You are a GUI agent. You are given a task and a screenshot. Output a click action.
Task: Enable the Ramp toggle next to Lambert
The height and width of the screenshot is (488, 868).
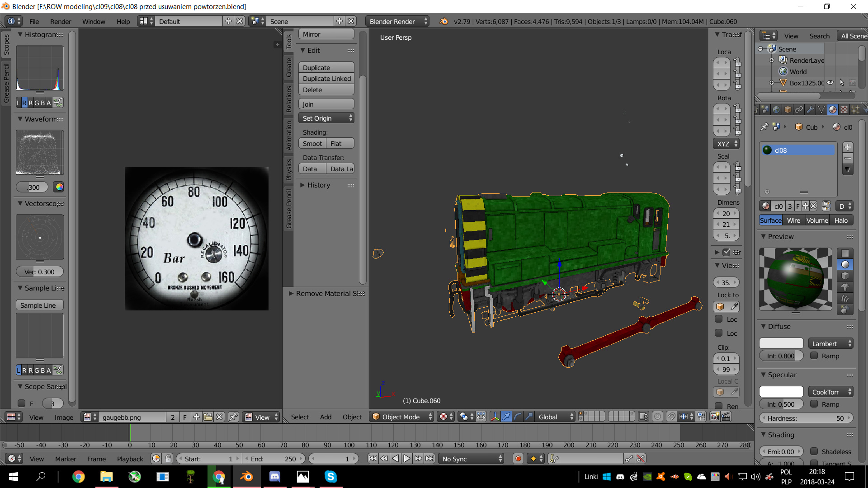[x=812, y=356]
